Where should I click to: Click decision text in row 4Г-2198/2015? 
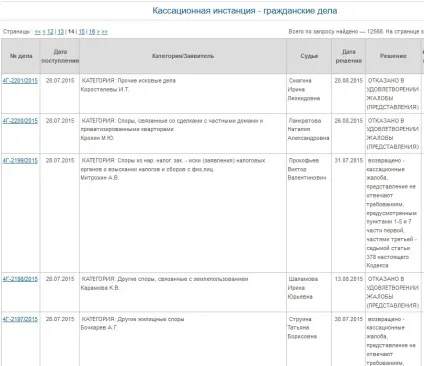click(x=393, y=292)
